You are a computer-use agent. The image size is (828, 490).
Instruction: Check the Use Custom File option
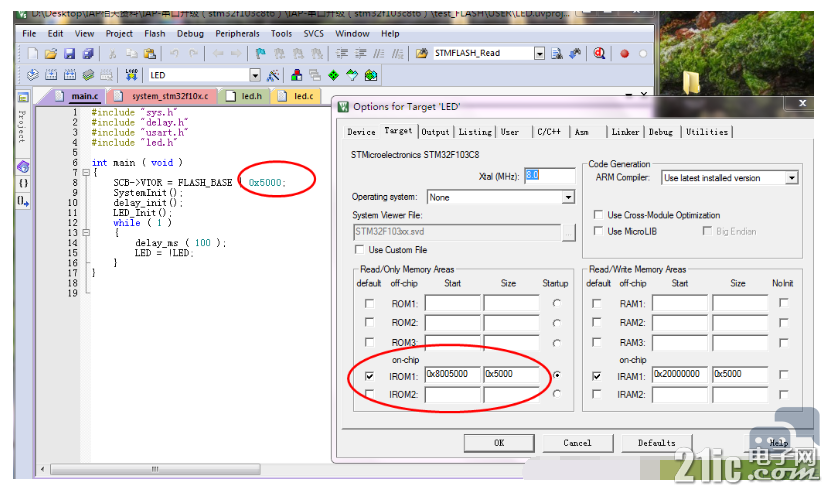pos(360,249)
